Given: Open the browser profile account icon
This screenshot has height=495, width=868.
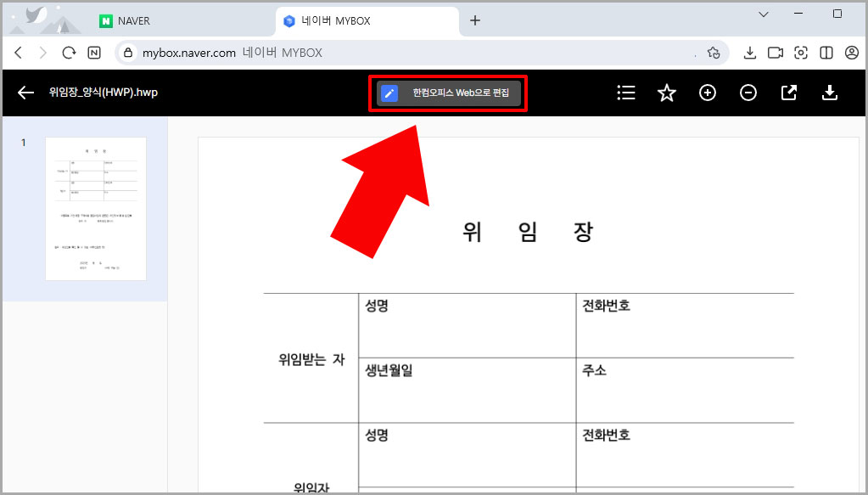Looking at the screenshot, I should 852,52.
